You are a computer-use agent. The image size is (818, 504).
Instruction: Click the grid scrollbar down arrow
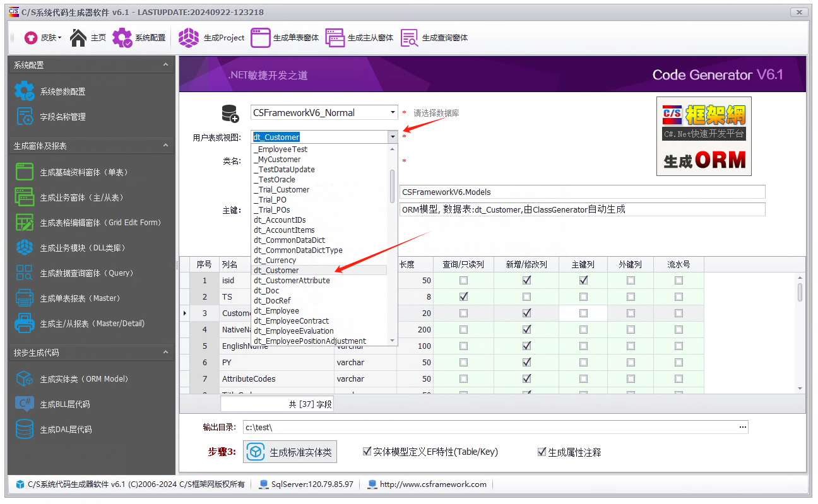click(x=800, y=388)
